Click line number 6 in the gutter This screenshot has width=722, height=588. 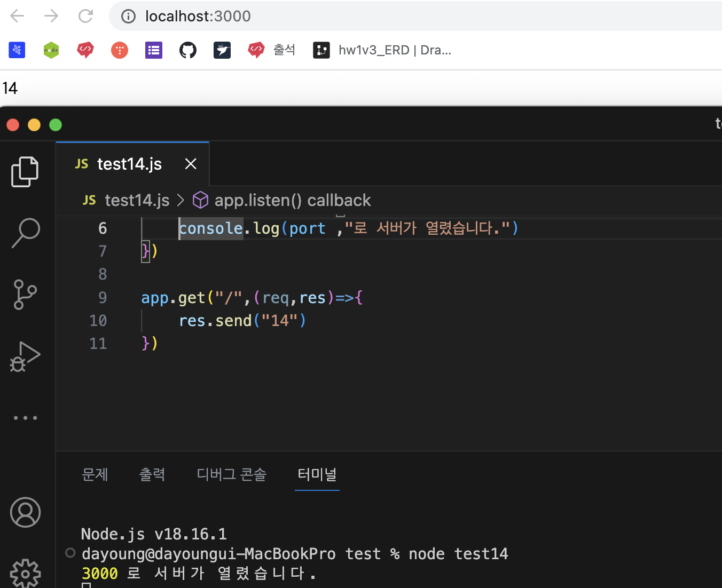click(103, 228)
